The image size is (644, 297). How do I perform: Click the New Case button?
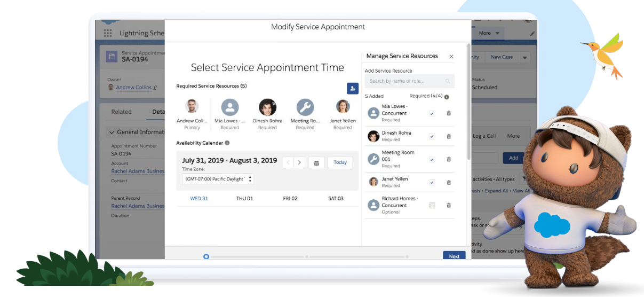click(502, 57)
